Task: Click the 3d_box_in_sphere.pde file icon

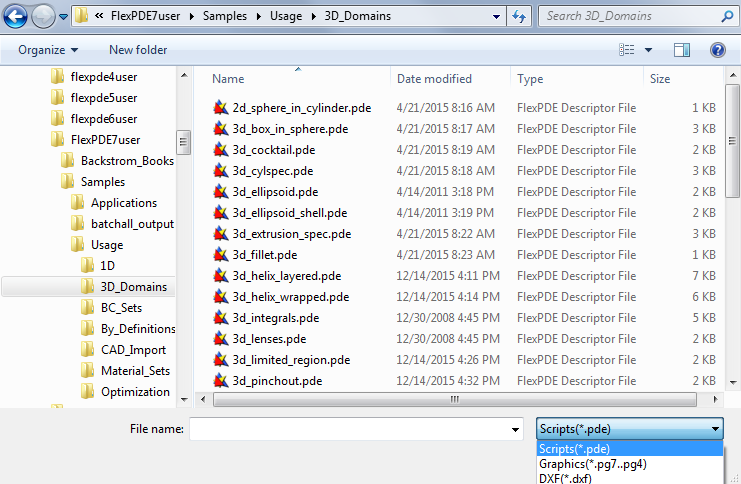Action: tap(221, 129)
